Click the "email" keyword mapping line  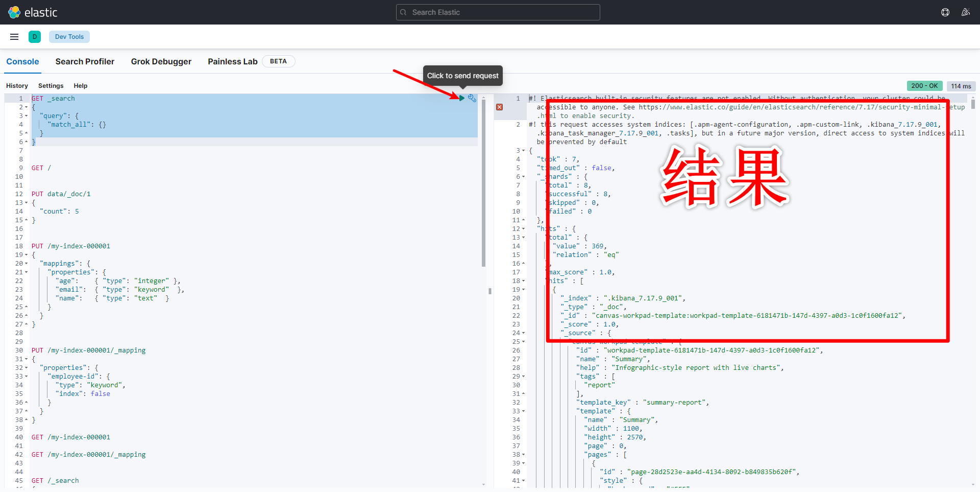(x=120, y=290)
